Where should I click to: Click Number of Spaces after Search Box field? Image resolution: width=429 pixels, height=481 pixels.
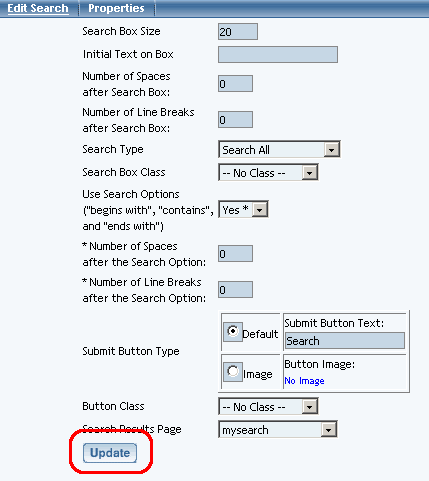pos(235,84)
